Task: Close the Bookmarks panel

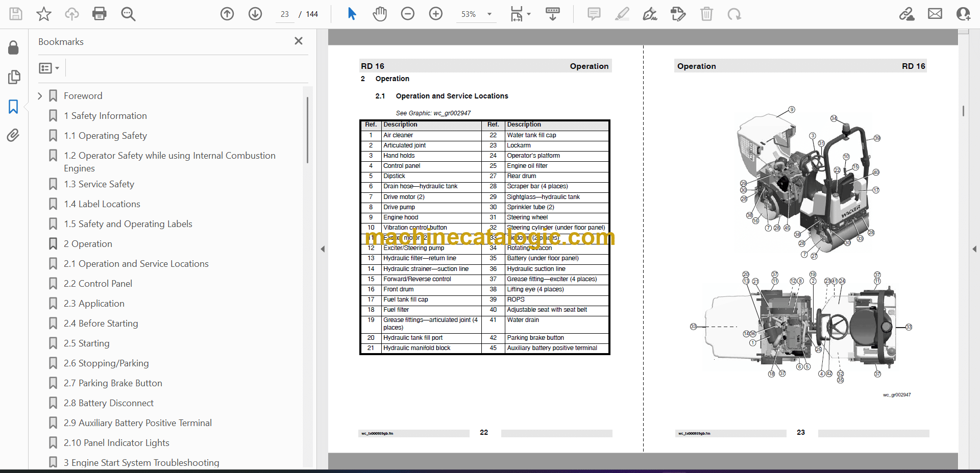Action: click(299, 41)
